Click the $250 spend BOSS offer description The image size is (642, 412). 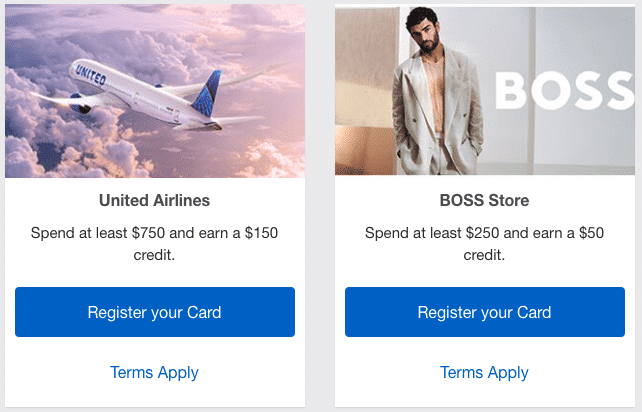484,244
